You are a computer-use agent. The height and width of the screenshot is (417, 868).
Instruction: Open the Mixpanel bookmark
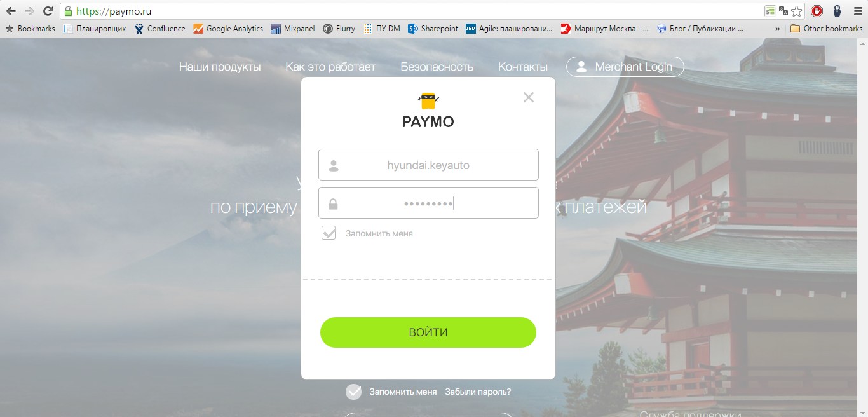[293, 29]
